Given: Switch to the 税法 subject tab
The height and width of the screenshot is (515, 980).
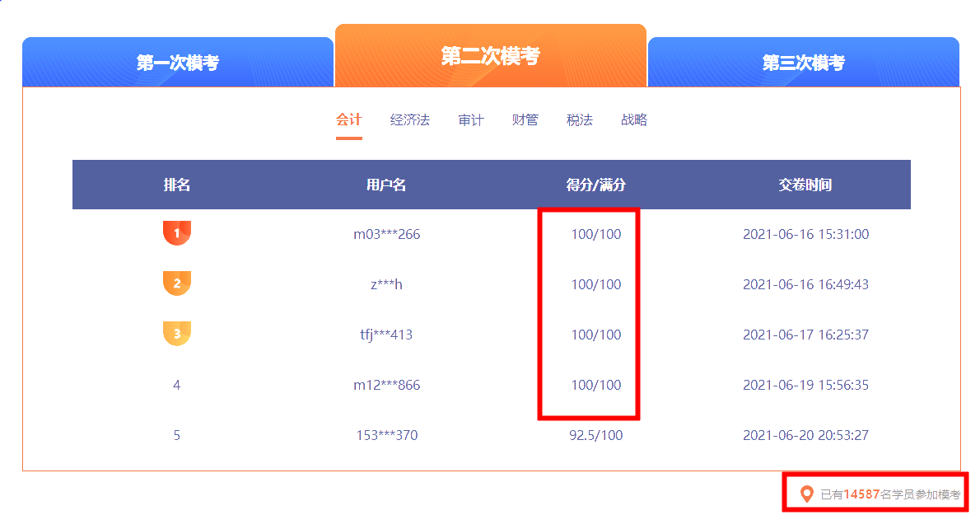Looking at the screenshot, I should [x=580, y=119].
